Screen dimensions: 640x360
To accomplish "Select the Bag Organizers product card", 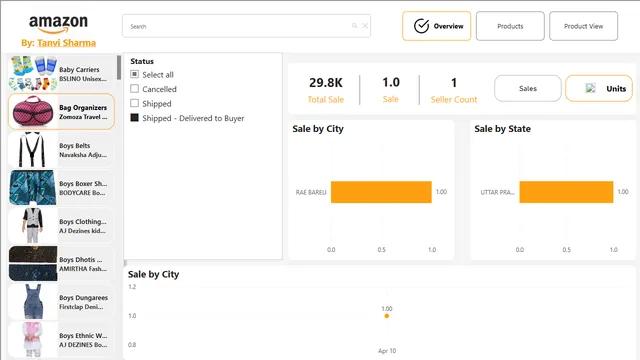I will pos(61,111).
